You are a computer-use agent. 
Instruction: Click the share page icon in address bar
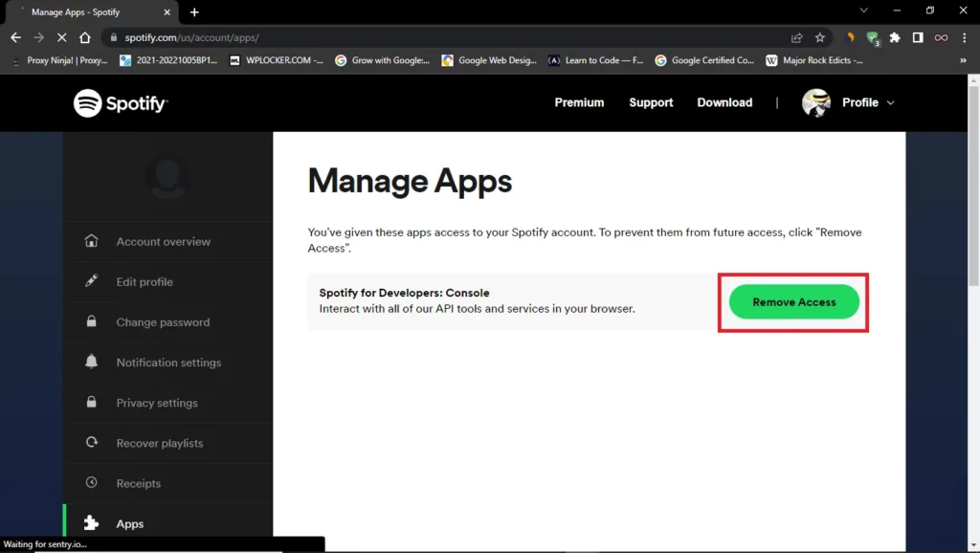[797, 37]
